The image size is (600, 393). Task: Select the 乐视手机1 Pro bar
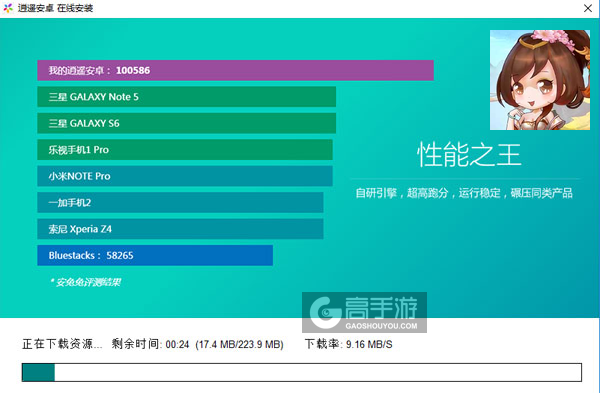[185, 150]
